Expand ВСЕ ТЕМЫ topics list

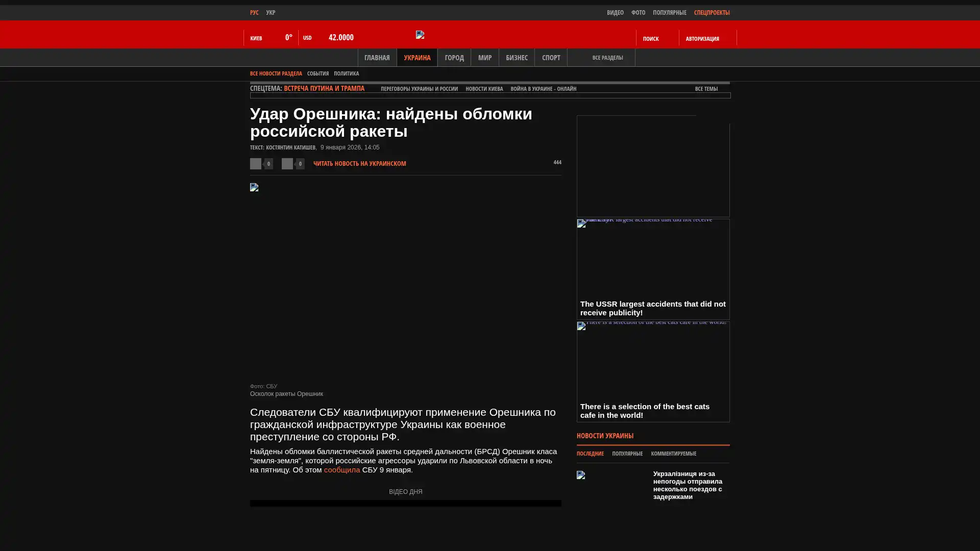pyautogui.click(x=706, y=89)
